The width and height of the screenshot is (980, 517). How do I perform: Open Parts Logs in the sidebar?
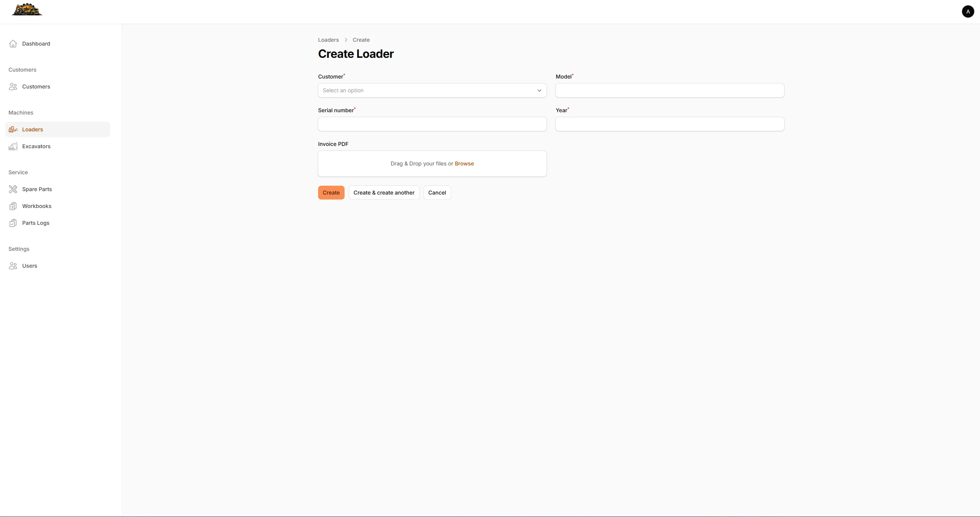tap(57, 223)
